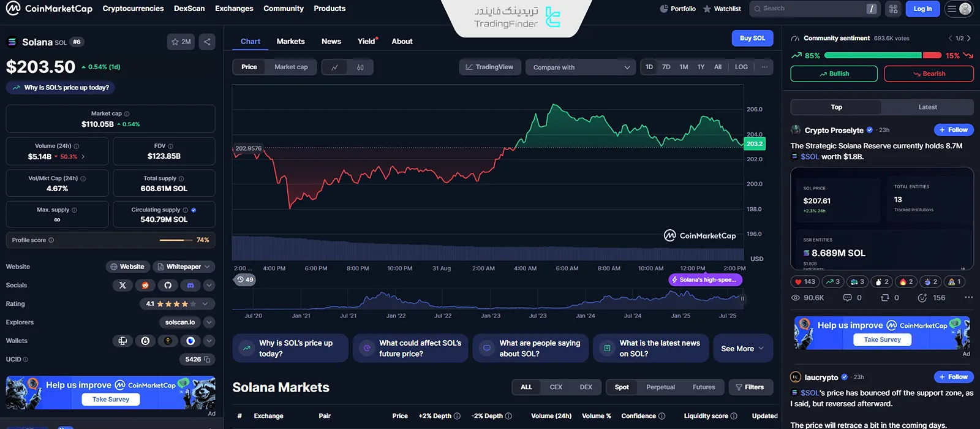Select the line chart icon

point(334,67)
